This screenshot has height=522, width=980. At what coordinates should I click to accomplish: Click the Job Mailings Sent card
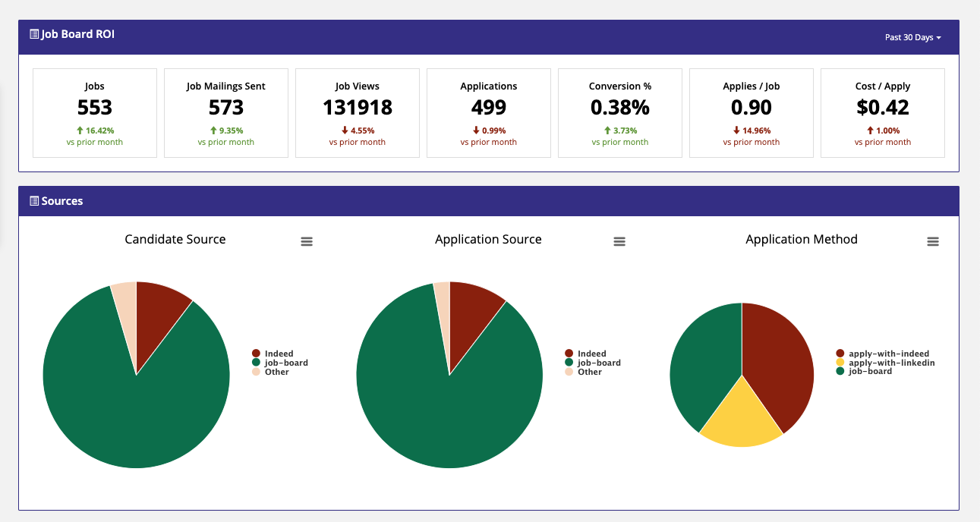[x=226, y=113]
